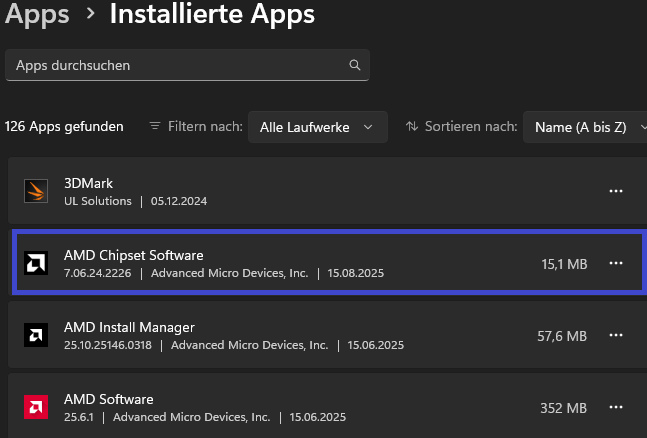The width and height of the screenshot is (647, 438).
Task: Click the Installierte Apps breadcrumb title
Action: pyautogui.click(x=212, y=14)
